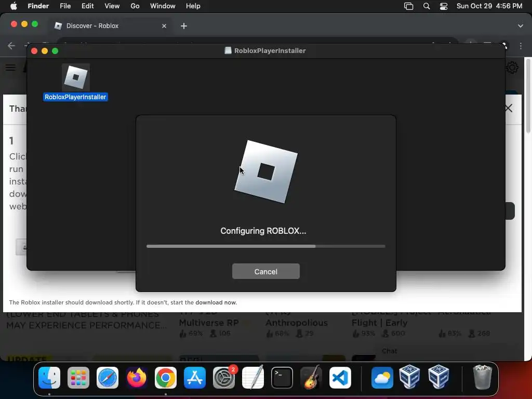The height and width of the screenshot is (399, 532).
Task: Click the Roblox logo in installer dialog
Action: (x=266, y=171)
